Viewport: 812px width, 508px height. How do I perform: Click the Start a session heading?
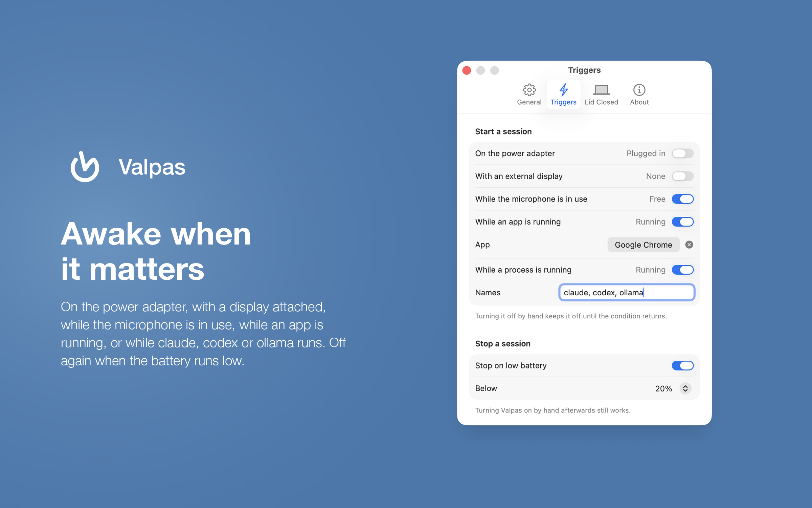(x=503, y=131)
